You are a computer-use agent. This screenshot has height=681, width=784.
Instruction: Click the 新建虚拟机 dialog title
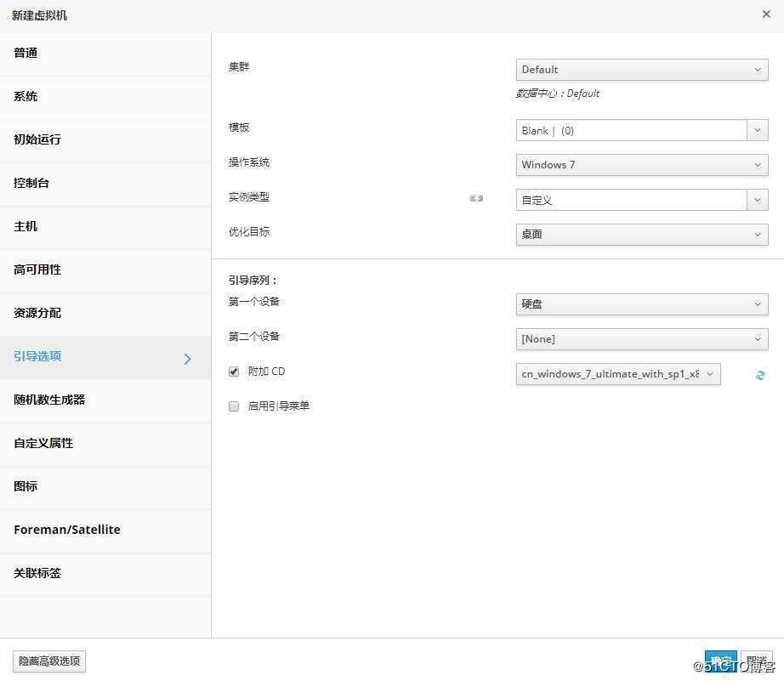[39, 15]
